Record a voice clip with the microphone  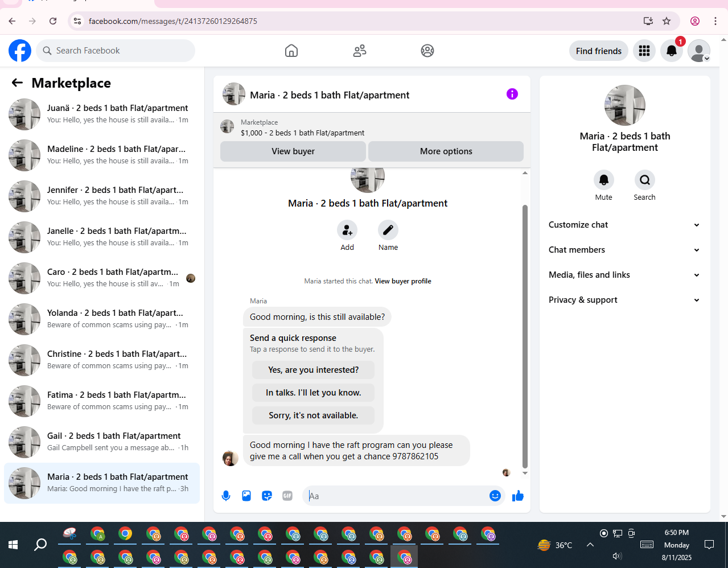tap(226, 496)
